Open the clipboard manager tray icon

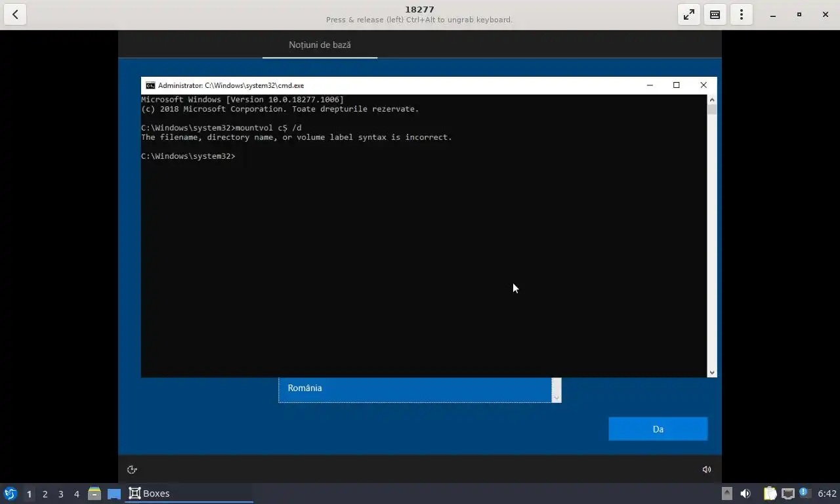pos(770,493)
